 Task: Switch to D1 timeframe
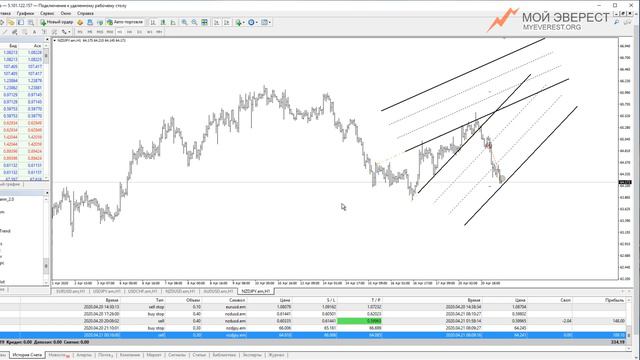tap(140, 32)
